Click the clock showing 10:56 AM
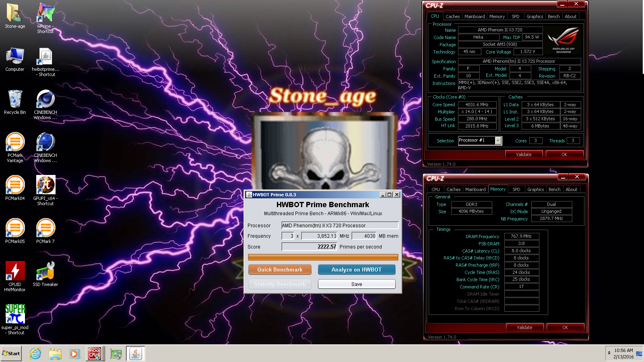This screenshot has height=362, width=644. (x=623, y=350)
